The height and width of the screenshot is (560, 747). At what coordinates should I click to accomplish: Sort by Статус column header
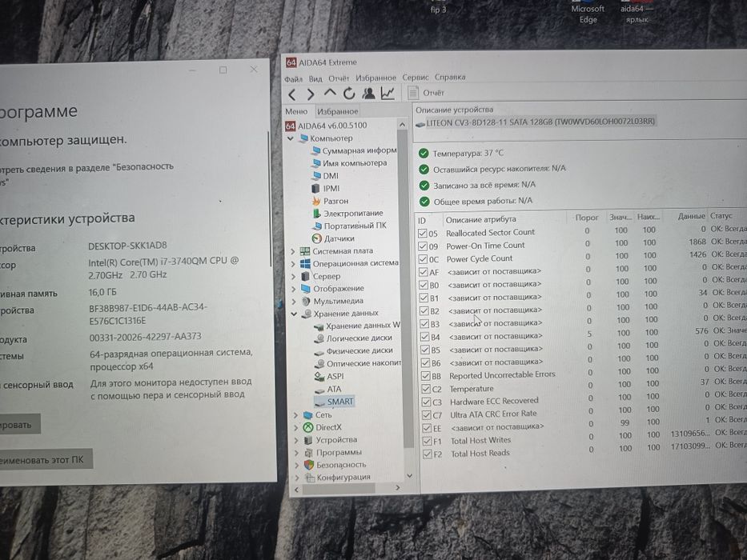pyautogui.click(x=721, y=216)
